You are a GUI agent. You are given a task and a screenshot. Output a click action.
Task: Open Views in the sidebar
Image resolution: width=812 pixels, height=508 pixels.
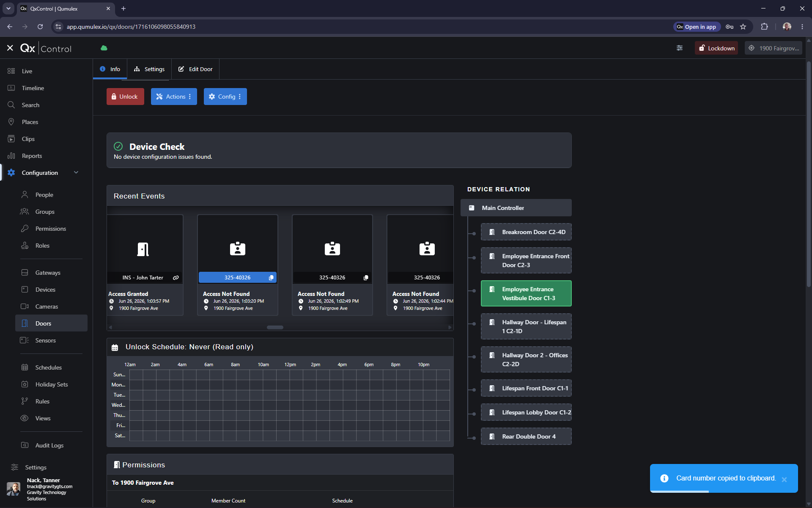(43, 418)
